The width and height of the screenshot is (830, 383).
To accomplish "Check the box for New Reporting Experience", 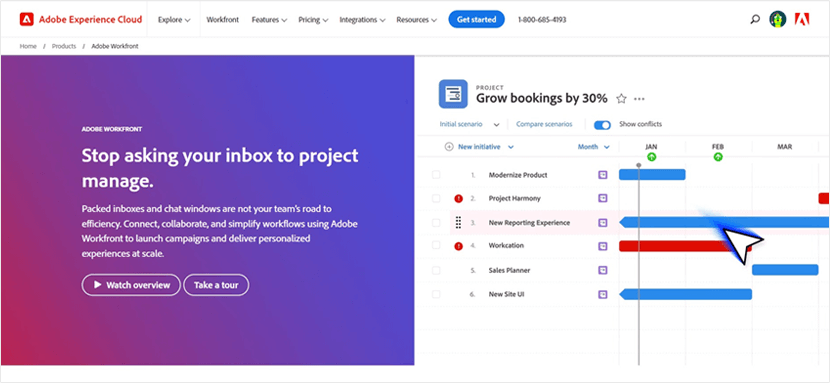I will point(436,223).
